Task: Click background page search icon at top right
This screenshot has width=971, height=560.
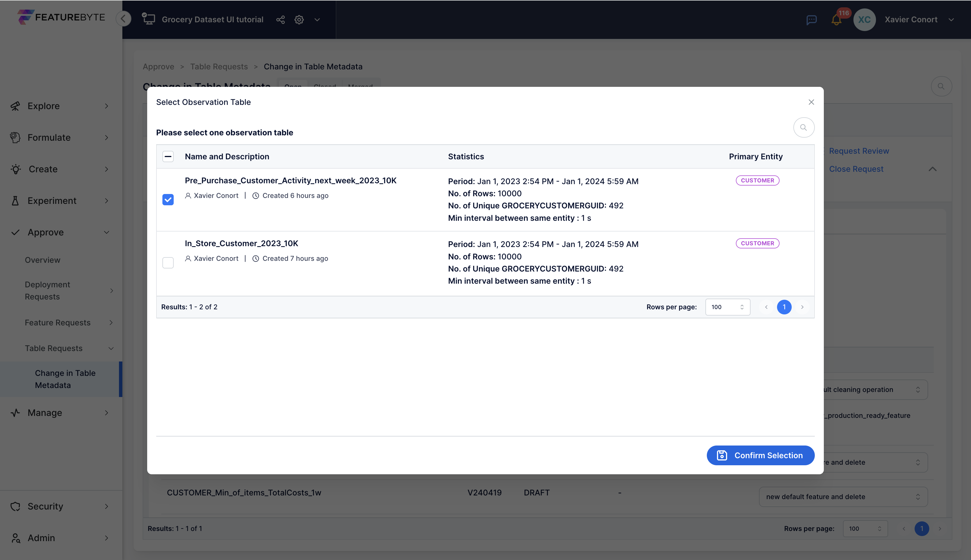Action: pos(941,86)
